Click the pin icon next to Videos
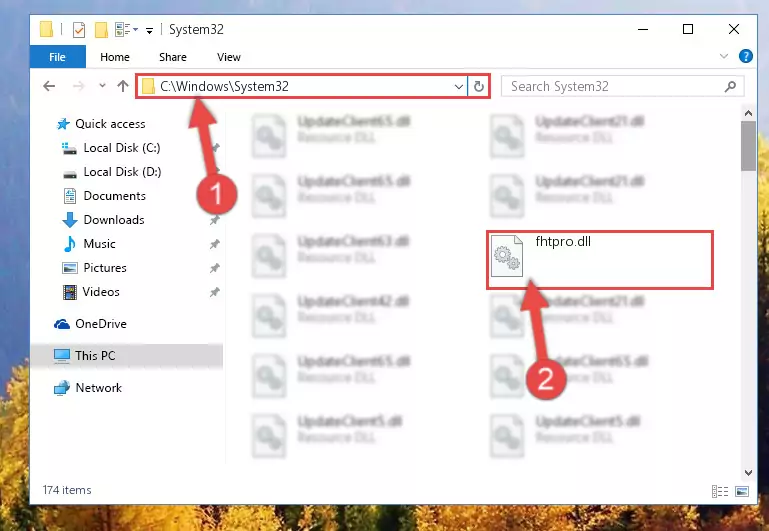769x531 pixels. click(x=215, y=292)
